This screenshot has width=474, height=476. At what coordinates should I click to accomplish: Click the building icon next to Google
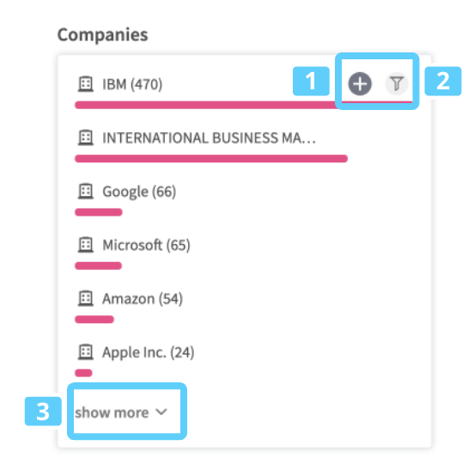coord(86,192)
